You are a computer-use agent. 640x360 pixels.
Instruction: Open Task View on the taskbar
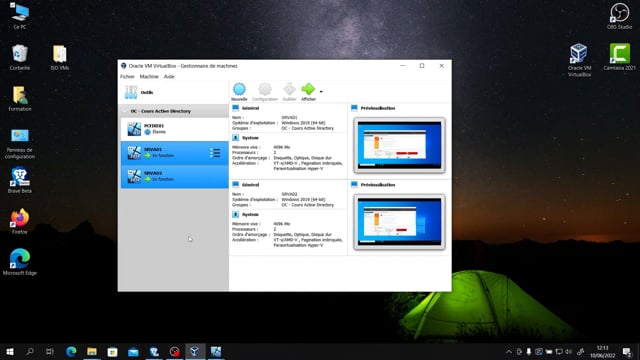[x=50, y=351]
